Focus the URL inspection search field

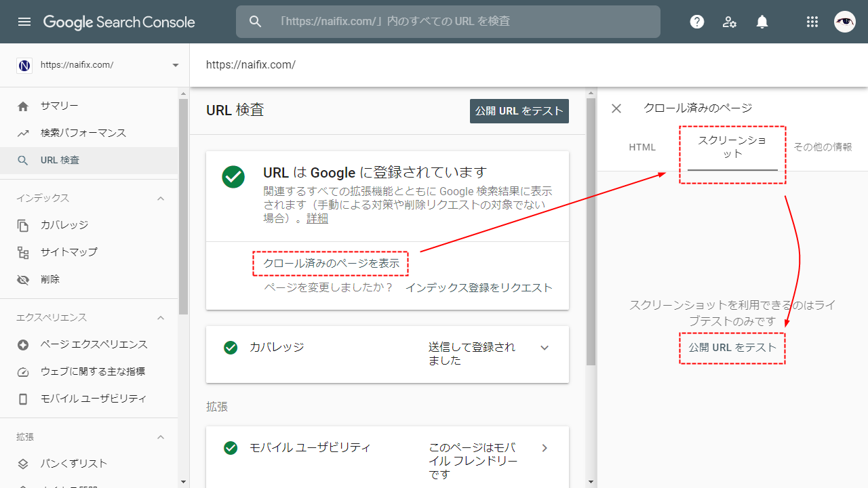[448, 22]
